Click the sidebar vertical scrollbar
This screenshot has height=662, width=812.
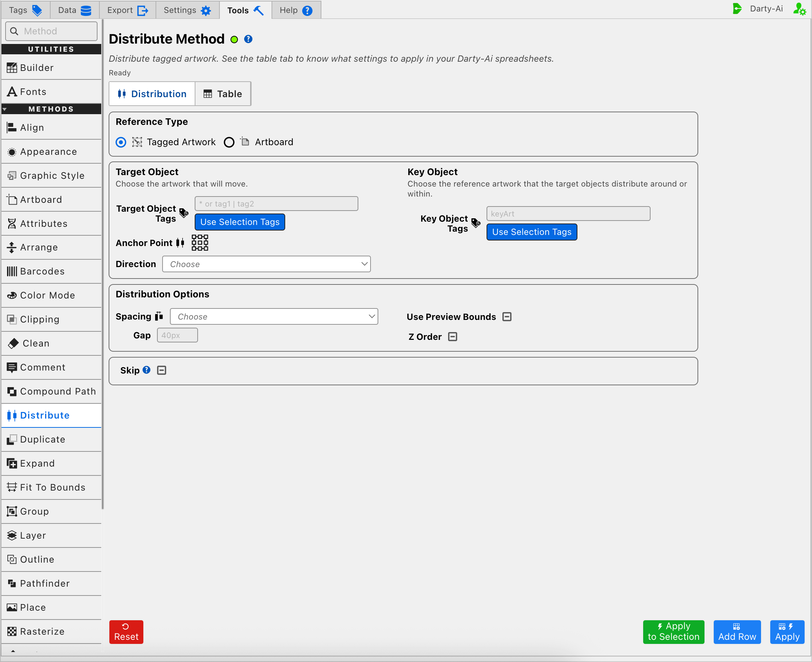(103, 263)
